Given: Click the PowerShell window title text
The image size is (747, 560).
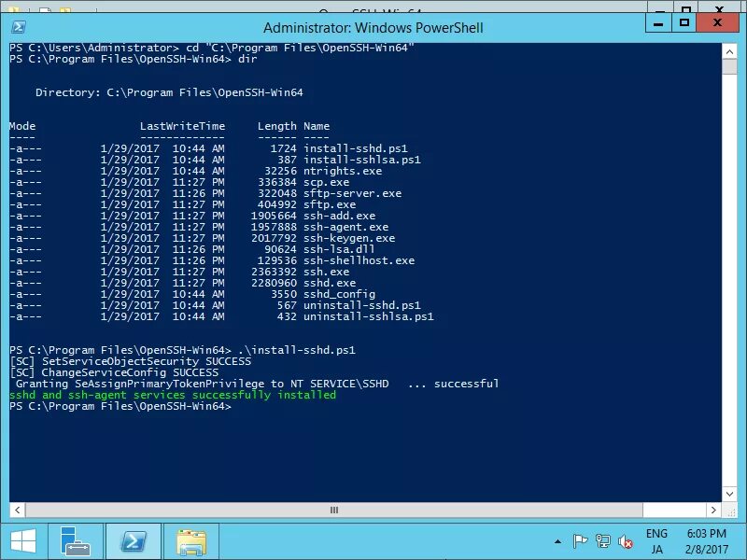Looking at the screenshot, I should pos(373,28).
